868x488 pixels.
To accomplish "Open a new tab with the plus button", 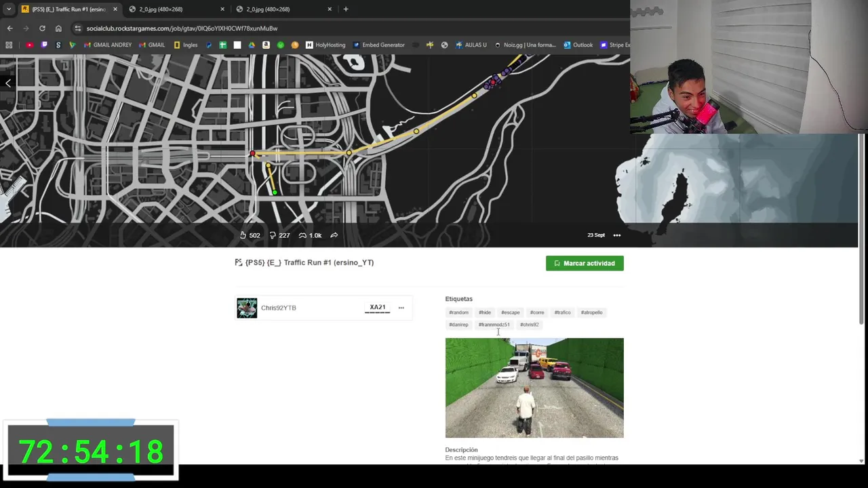I will [x=346, y=9].
